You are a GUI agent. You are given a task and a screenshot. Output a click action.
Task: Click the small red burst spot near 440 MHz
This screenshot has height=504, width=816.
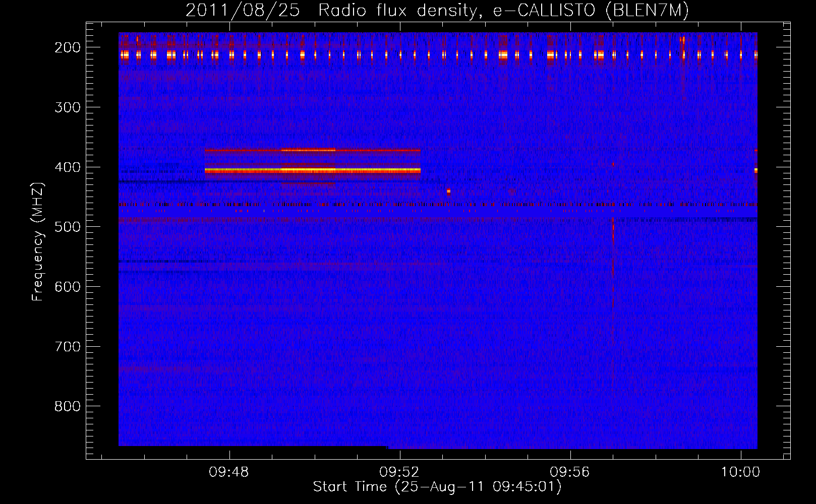coord(448,192)
